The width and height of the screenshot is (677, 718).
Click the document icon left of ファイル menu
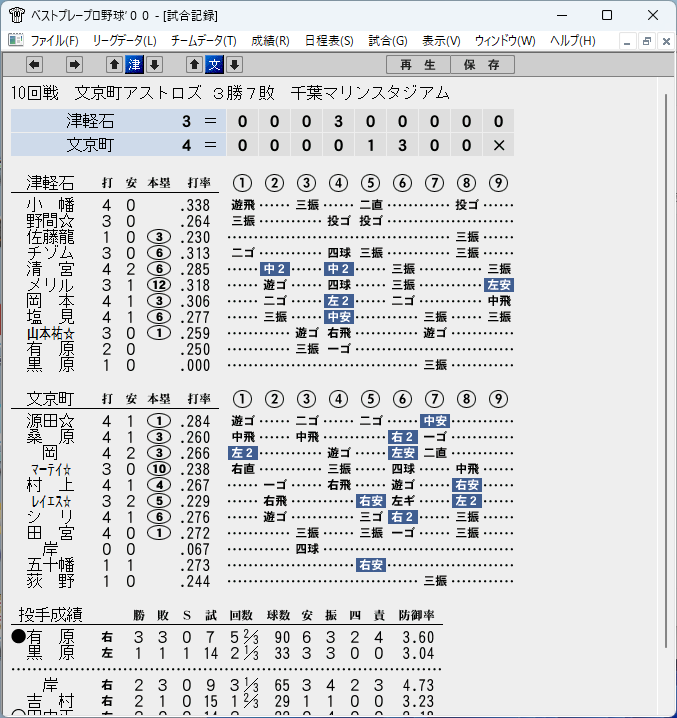click(16, 40)
